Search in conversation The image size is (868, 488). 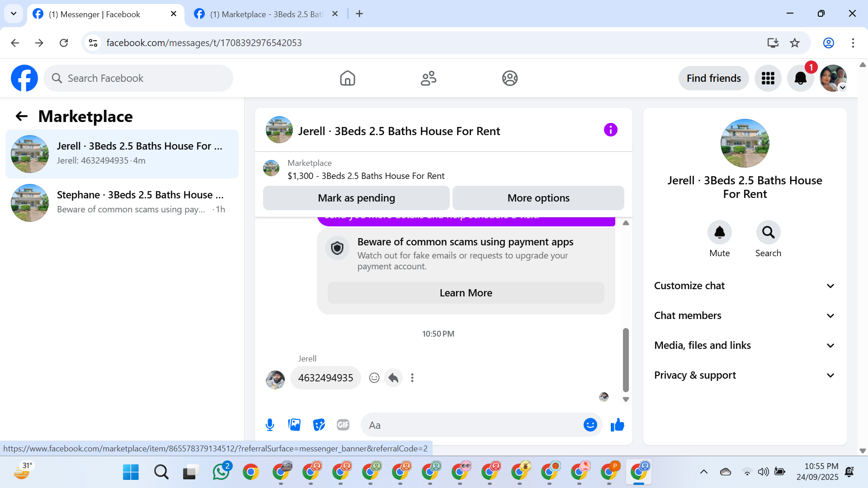pos(768,232)
